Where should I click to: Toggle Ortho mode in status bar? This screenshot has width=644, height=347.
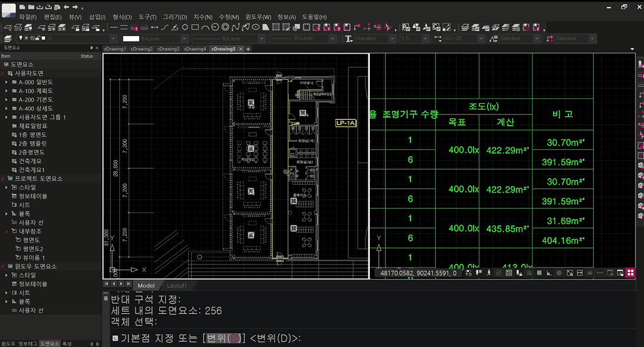[549, 273]
